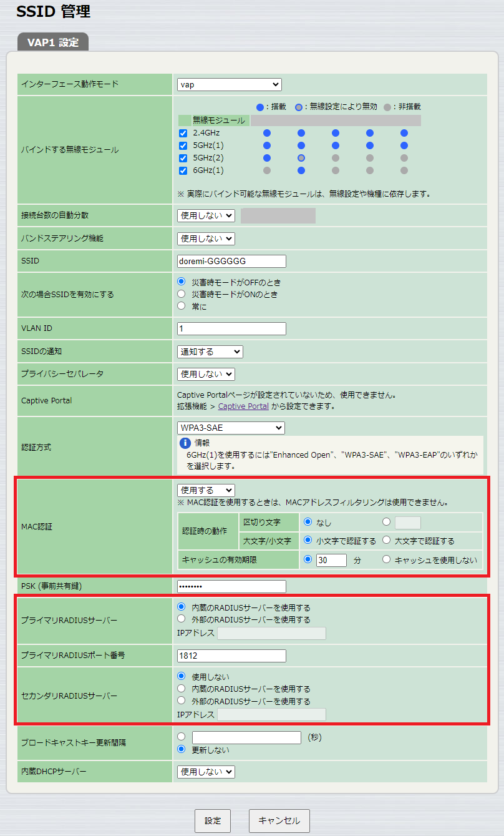Open the 認証方式 dropdown
This screenshot has height=836, width=504.
click(x=230, y=428)
